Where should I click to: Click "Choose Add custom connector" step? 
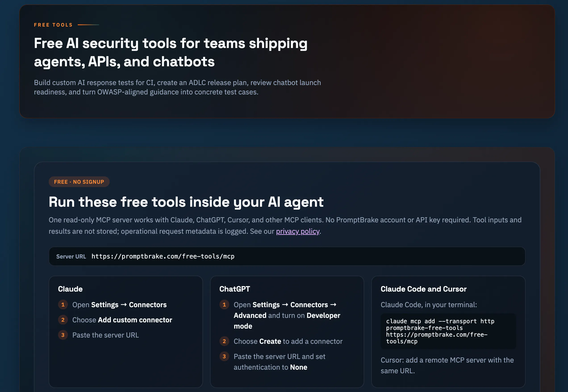(122, 320)
